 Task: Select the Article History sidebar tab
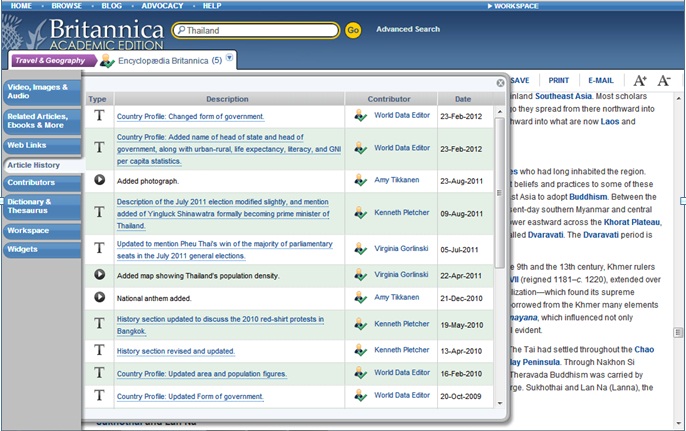pos(43,165)
